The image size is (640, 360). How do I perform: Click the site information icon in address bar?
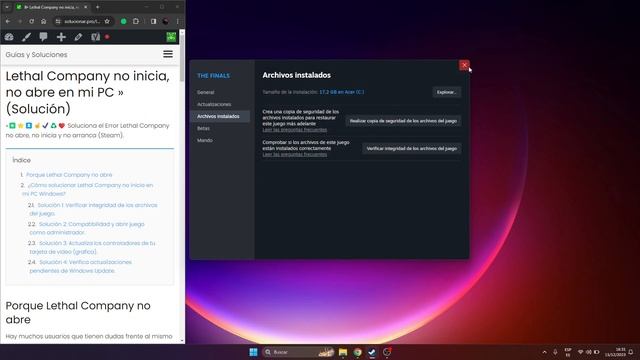58,21
